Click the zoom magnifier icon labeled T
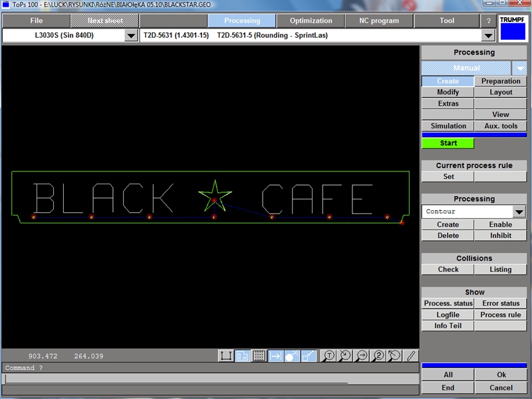Viewport: 532px width, 399px height. tap(329, 356)
